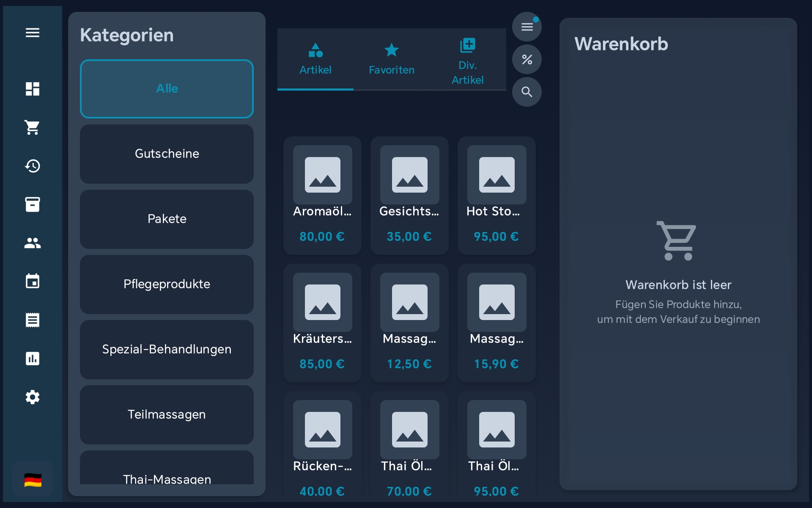Switch to the Div. Artikel tab

(467, 59)
